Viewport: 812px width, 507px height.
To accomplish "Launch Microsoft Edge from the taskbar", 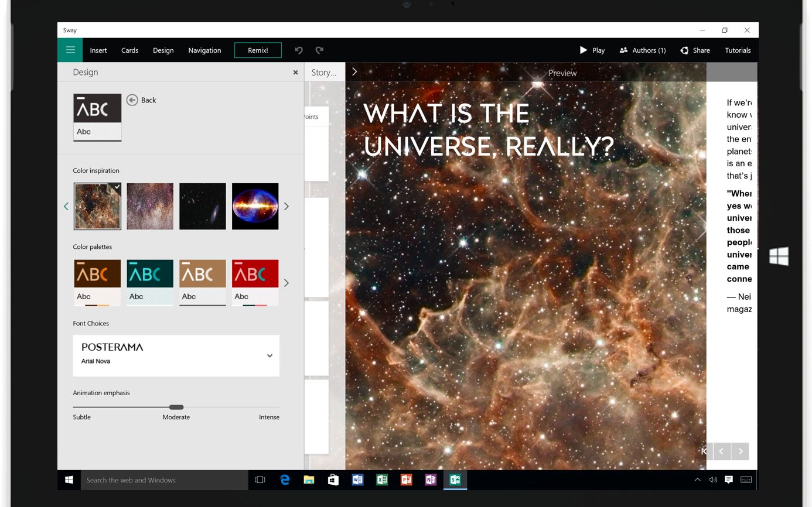I will (x=285, y=479).
